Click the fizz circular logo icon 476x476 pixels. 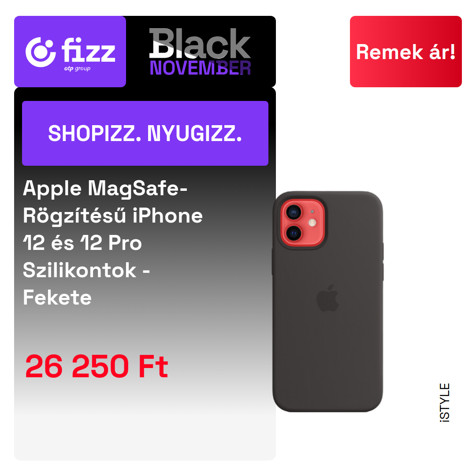pos(41,52)
